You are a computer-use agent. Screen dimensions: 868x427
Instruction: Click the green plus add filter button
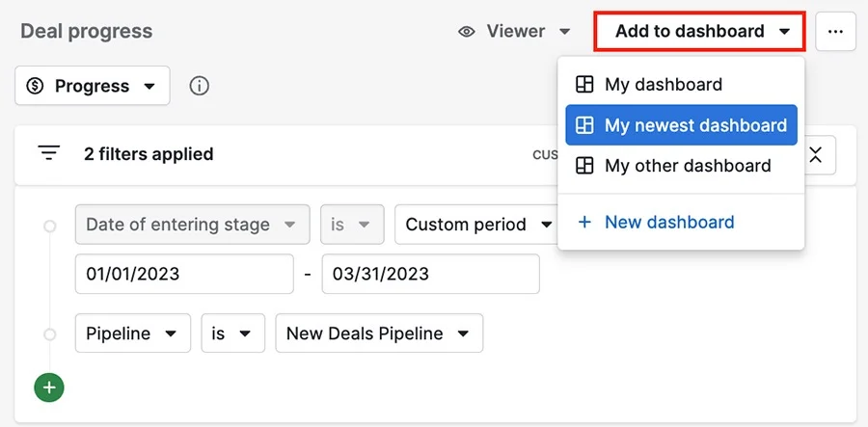click(49, 387)
